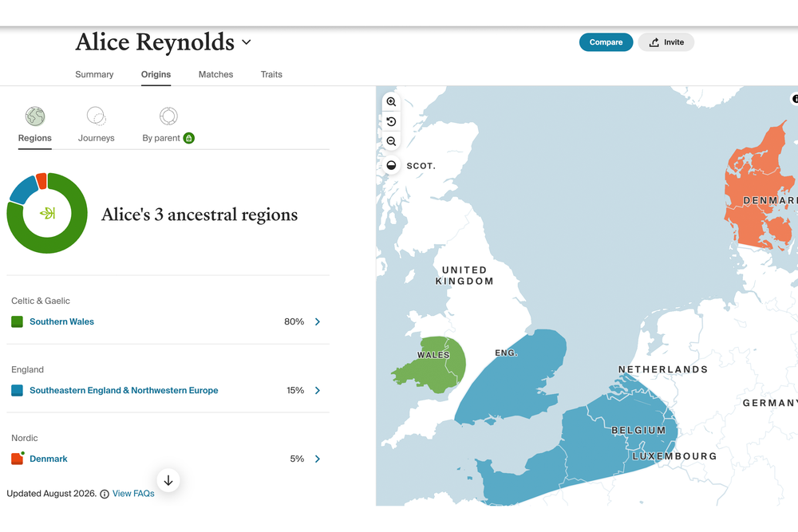Open the View FAQs link
The height and width of the screenshot is (532, 798).
point(133,494)
